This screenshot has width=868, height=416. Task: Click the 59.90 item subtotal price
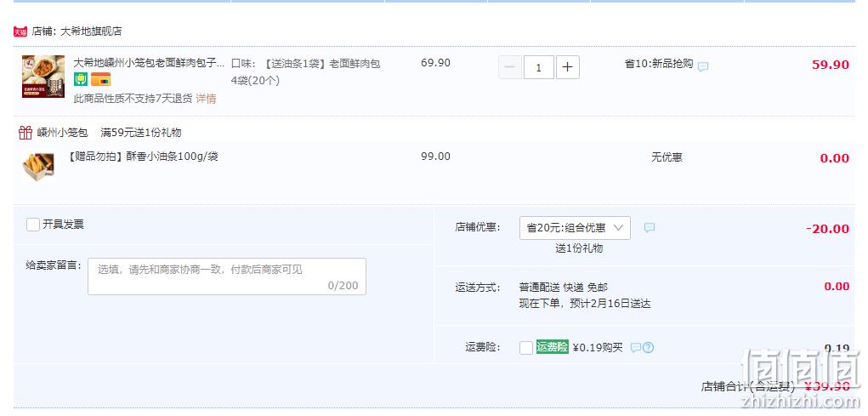[x=831, y=65]
